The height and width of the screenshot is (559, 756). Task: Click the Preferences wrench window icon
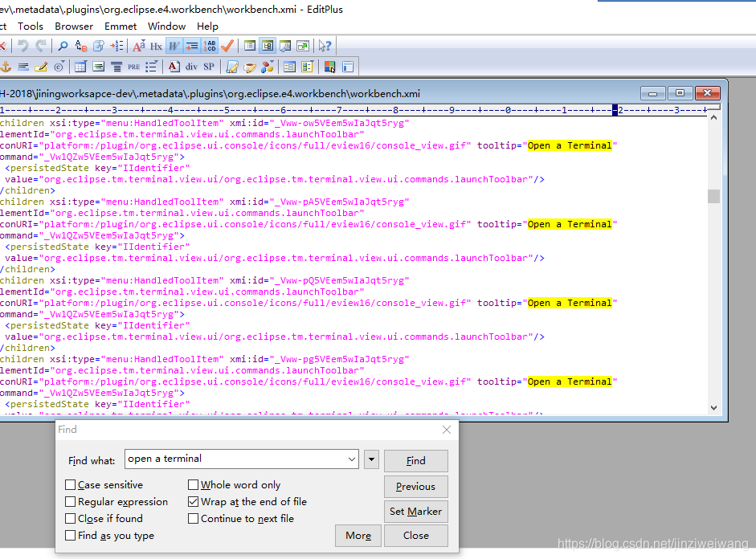pos(285,46)
